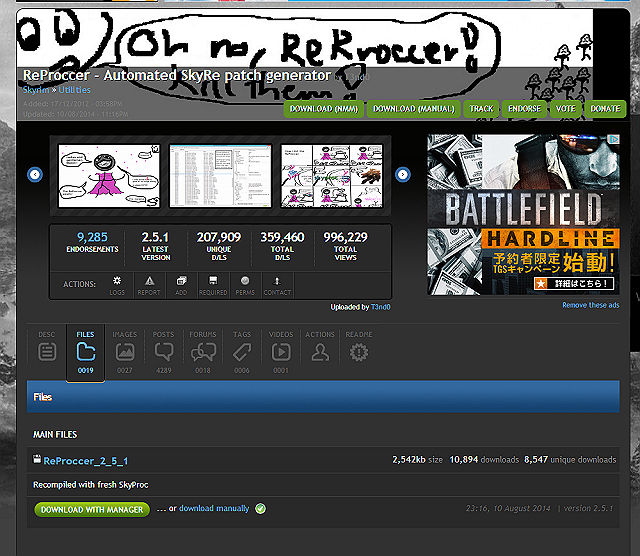This screenshot has height=556, width=640.
Task: Click the green checkmark verified icon
Action: coord(260,508)
